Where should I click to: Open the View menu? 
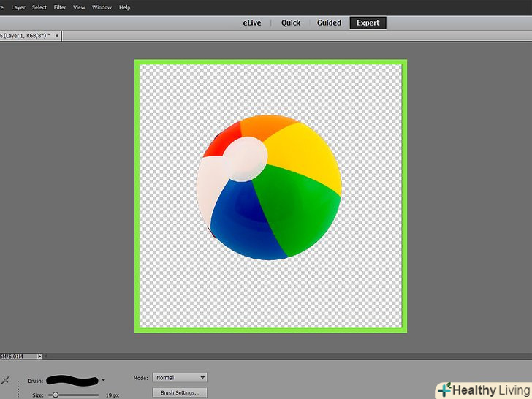click(x=79, y=7)
